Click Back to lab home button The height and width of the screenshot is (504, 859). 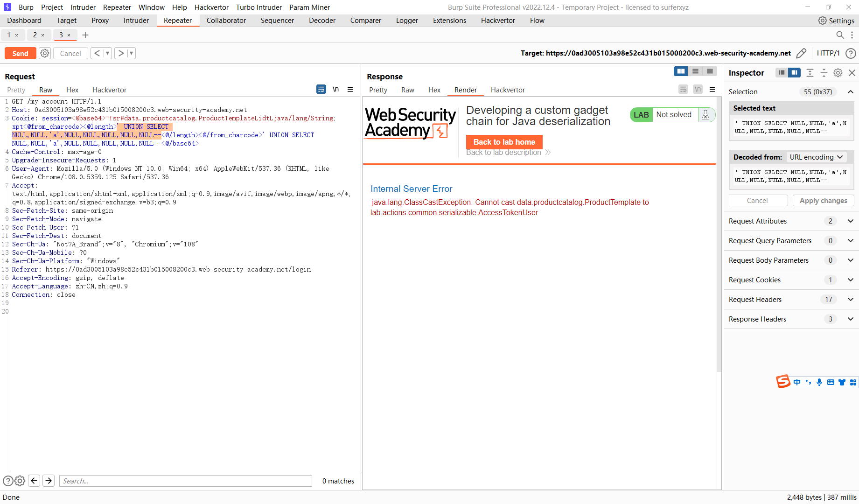[x=504, y=142]
